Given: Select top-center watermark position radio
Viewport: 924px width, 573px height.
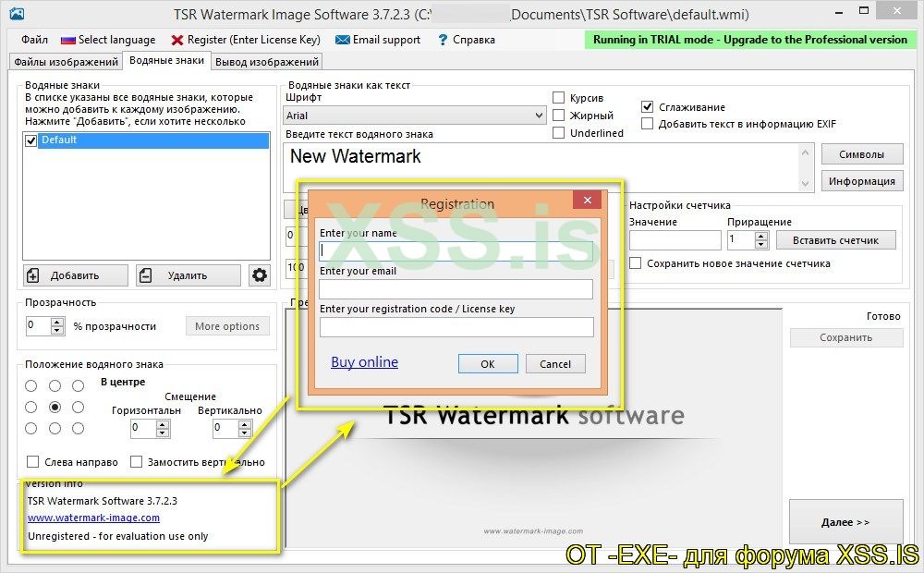Looking at the screenshot, I should pyautogui.click(x=55, y=385).
